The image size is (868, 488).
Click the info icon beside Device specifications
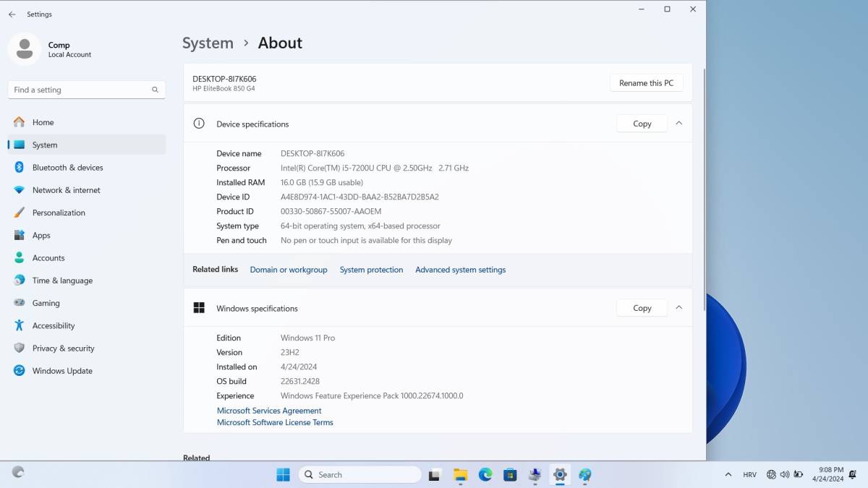pyautogui.click(x=199, y=124)
